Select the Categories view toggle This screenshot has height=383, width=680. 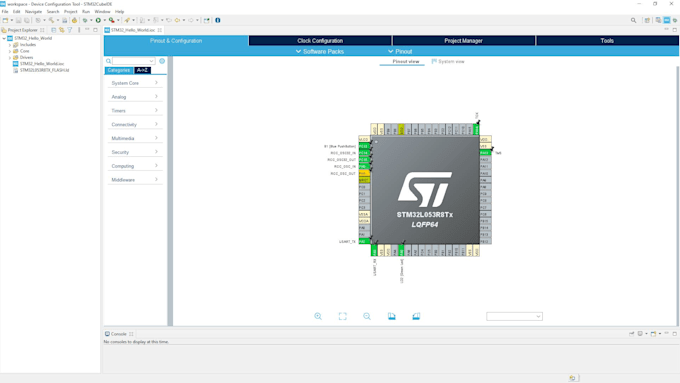click(x=119, y=70)
